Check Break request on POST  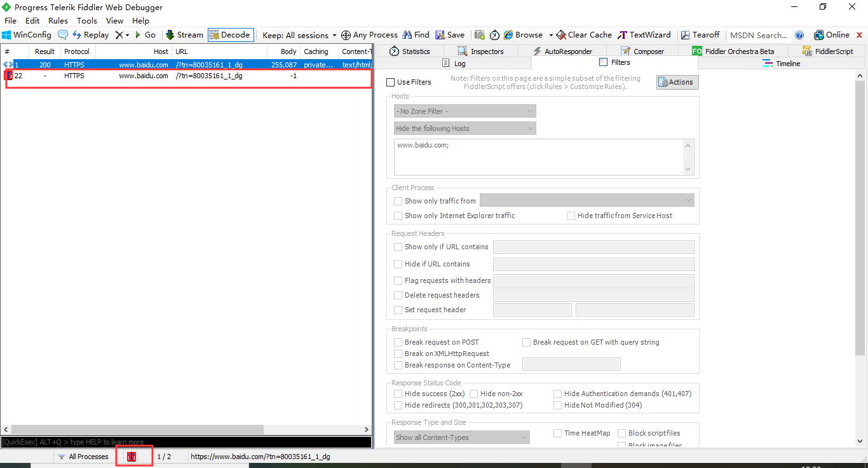coord(398,342)
